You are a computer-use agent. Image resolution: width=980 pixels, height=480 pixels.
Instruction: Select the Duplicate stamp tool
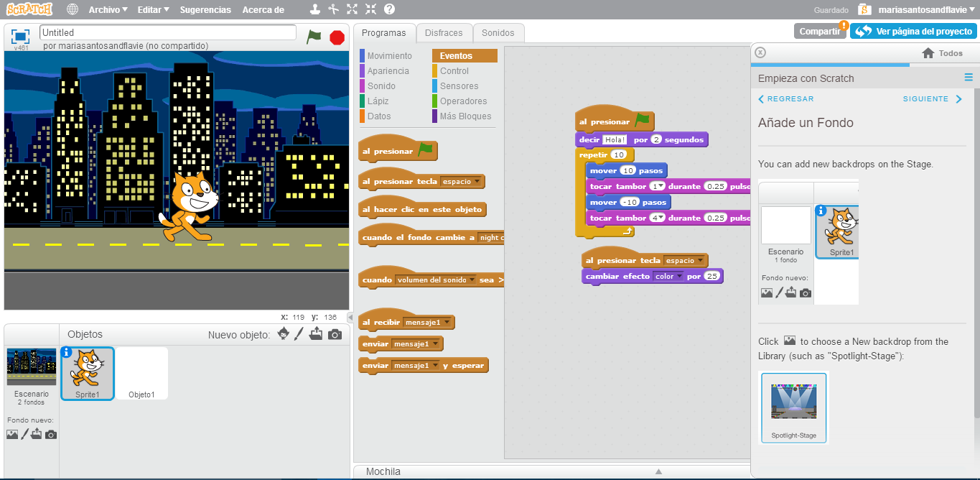pyautogui.click(x=315, y=10)
